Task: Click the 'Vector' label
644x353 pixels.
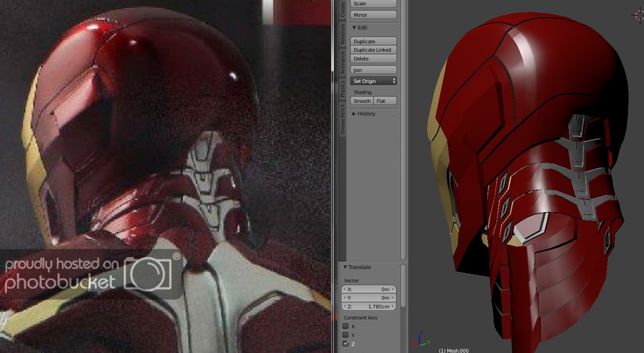Action: click(351, 281)
